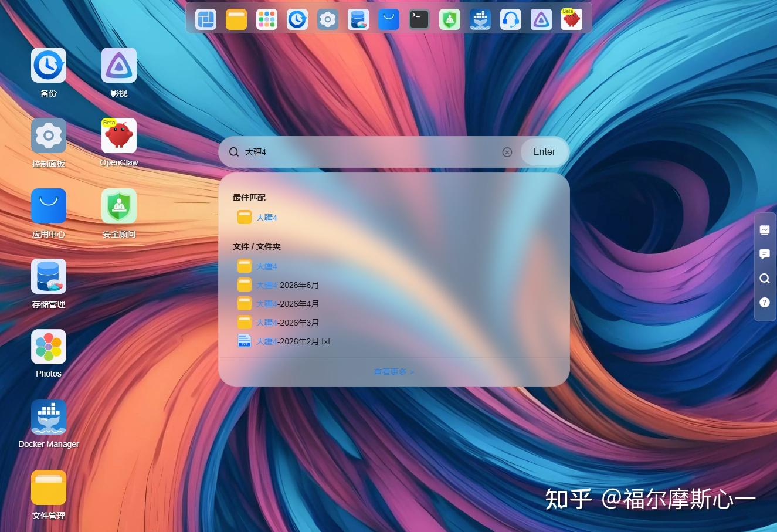Open the Docker whale icon in the dock
This screenshot has width=777, height=532.
point(480,19)
